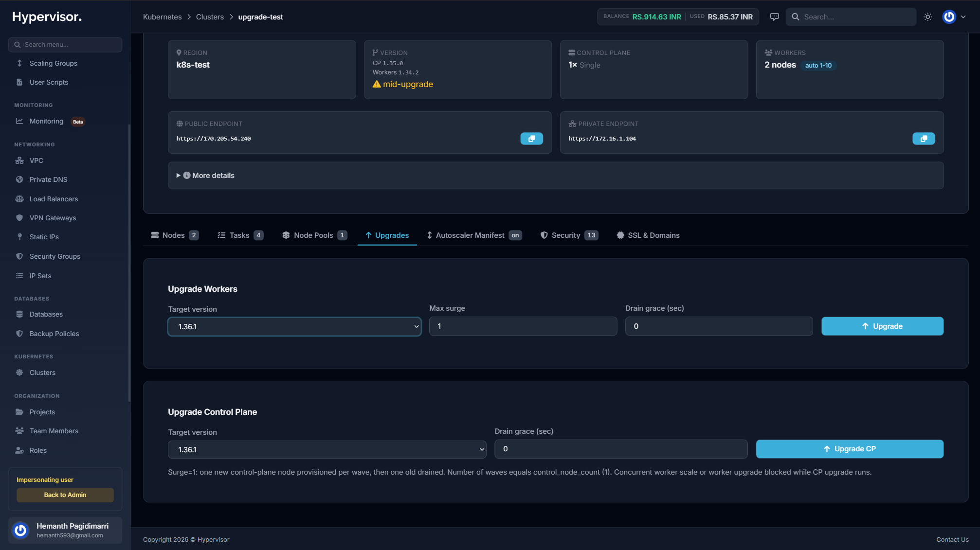
Task: Open Private DNS globe icon
Action: click(x=19, y=179)
